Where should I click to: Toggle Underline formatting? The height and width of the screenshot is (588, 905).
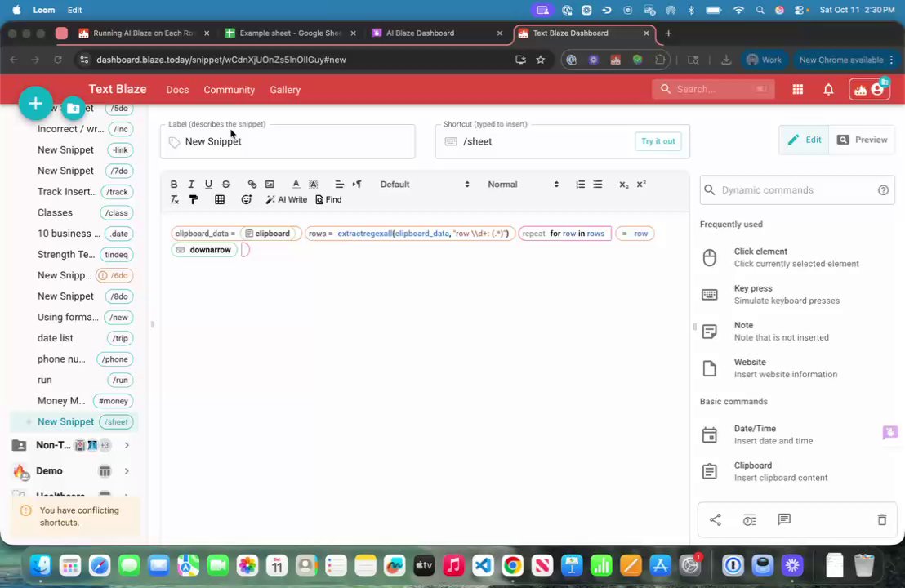pyautogui.click(x=208, y=184)
